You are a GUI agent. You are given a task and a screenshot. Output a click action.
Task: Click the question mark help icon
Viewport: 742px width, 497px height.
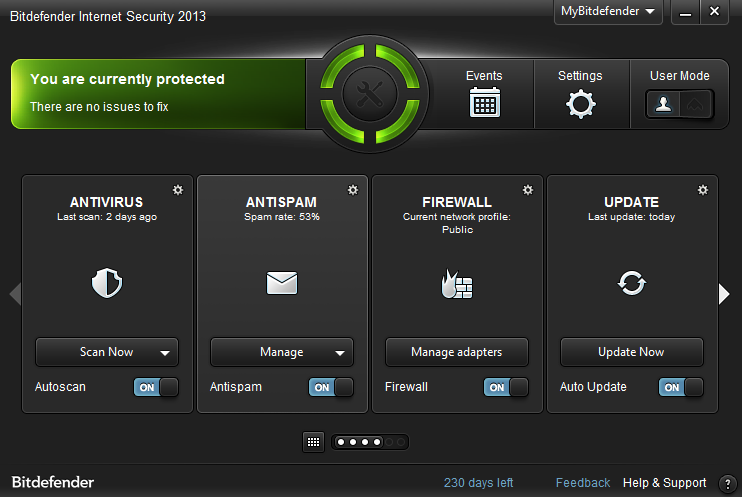(x=727, y=484)
